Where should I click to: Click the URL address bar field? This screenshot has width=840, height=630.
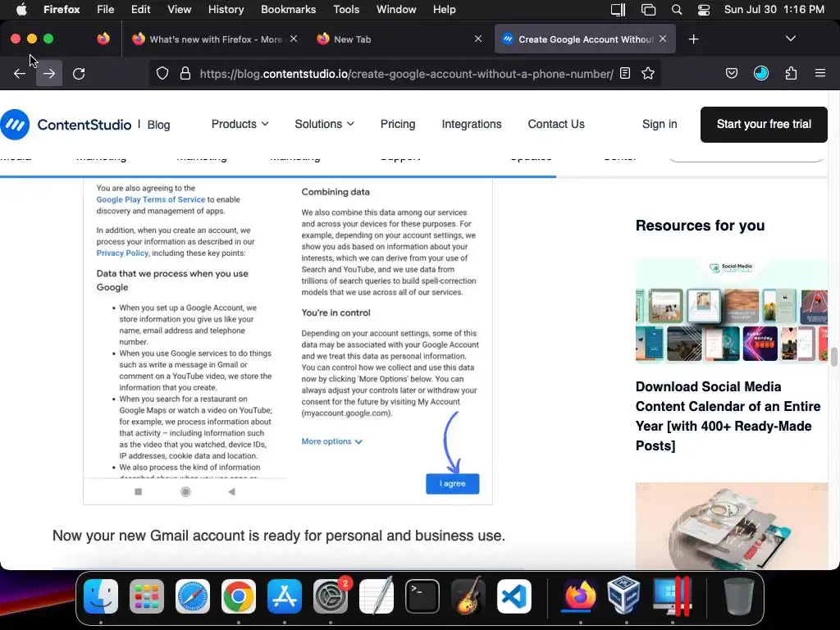[x=406, y=73]
